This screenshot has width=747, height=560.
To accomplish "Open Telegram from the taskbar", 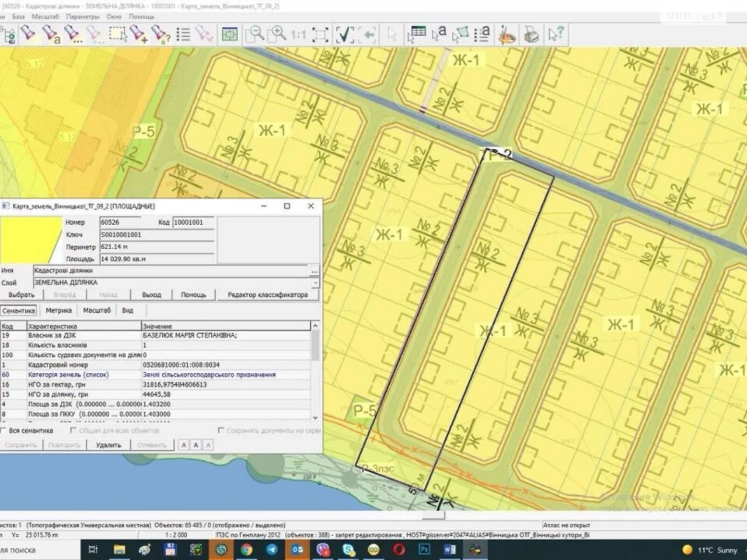I will 272,549.
